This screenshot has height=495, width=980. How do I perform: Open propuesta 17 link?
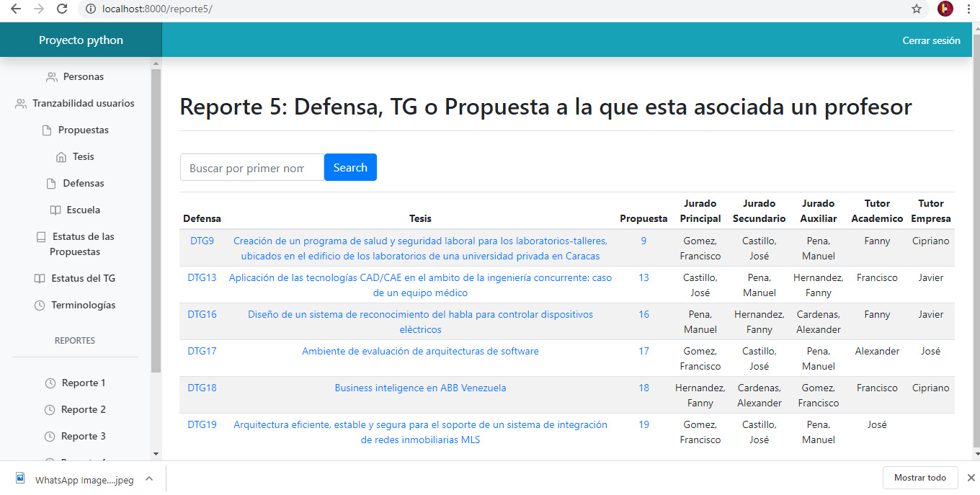643,352
